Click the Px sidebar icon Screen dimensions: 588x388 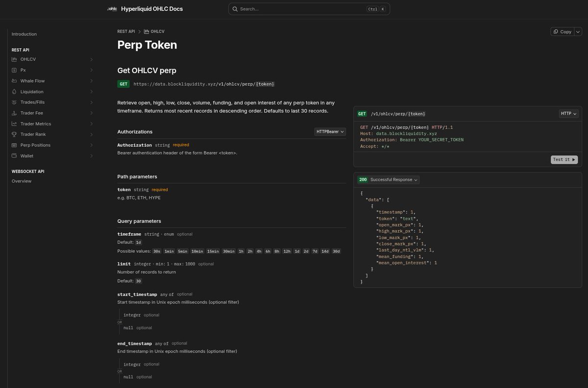(14, 70)
